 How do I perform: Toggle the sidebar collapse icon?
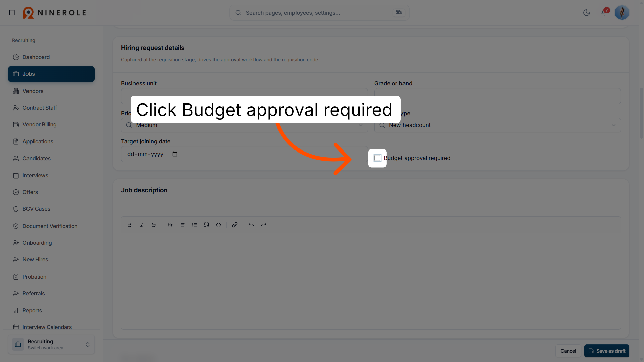point(12,13)
